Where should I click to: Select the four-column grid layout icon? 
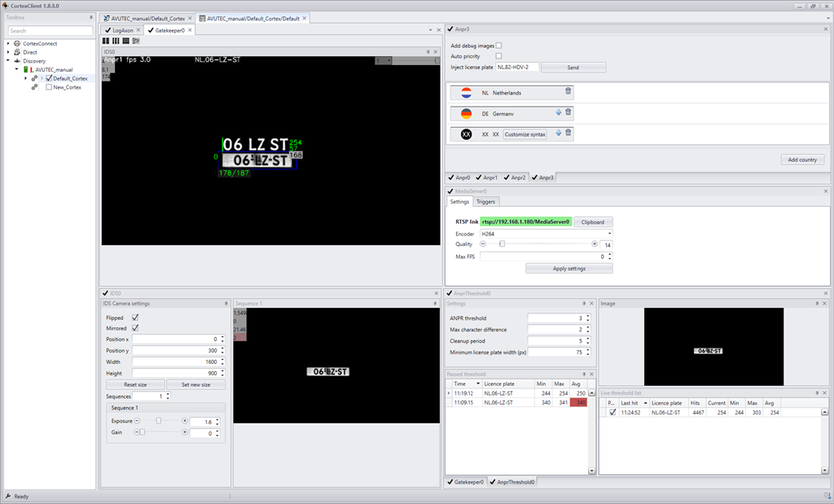coord(125,41)
